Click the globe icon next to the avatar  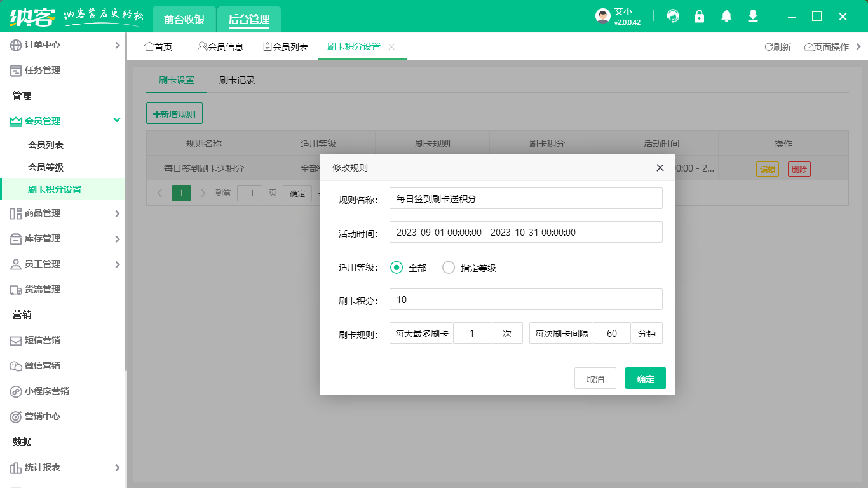pos(672,16)
